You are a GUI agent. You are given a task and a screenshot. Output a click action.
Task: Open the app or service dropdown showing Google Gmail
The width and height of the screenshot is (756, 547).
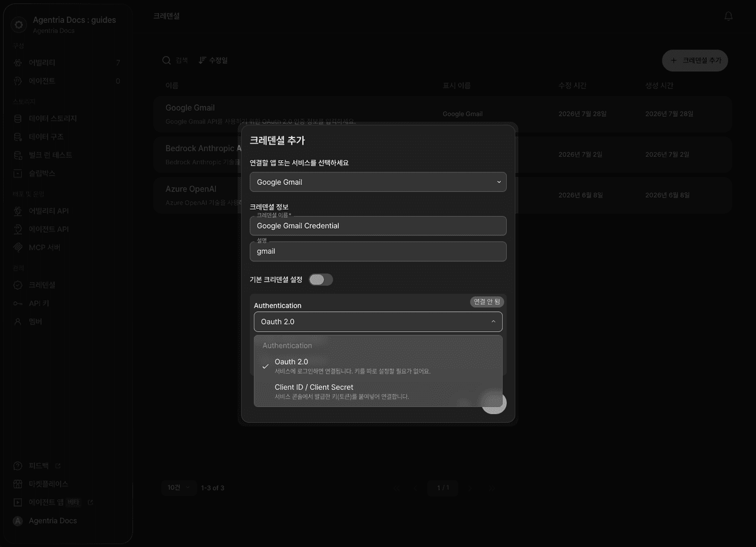378,182
